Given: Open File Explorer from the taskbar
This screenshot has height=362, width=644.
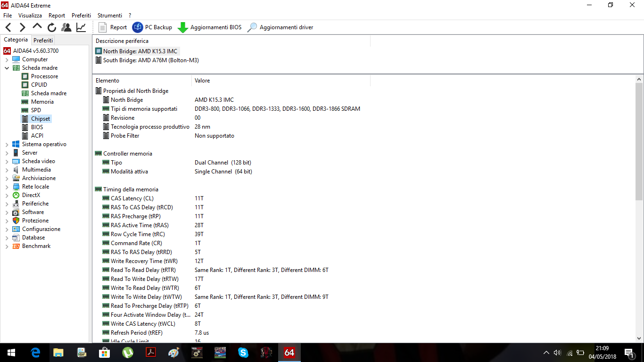Looking at the screenshot, I should coord(58,352).
